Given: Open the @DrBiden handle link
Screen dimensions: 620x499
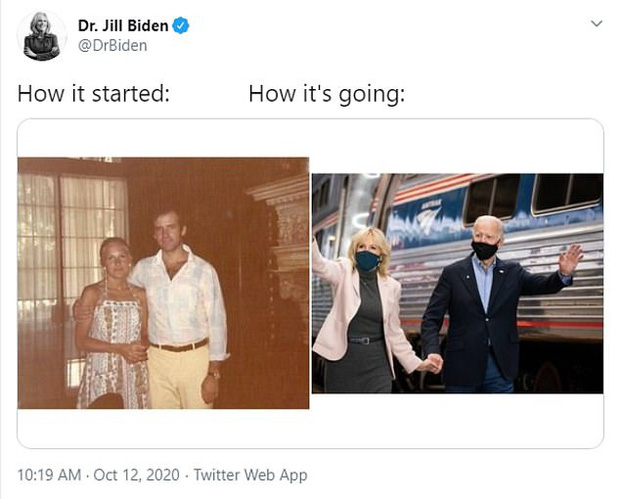Looking at the screenshot, I should (x=113, y=45).
